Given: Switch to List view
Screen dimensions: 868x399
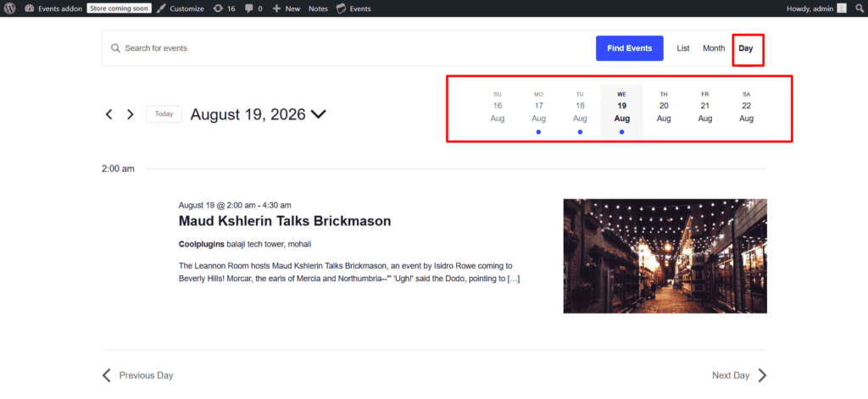Looking at the screenshot, I should 683,48.
